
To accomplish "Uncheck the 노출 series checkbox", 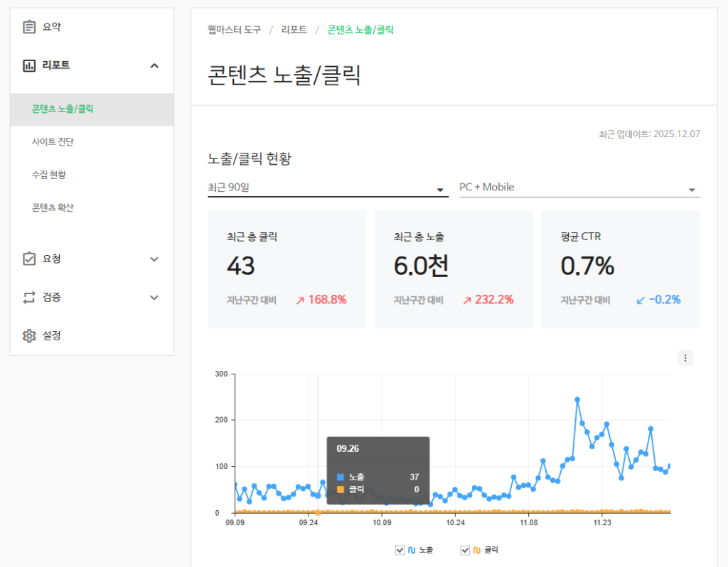I will tap(400, 550).
